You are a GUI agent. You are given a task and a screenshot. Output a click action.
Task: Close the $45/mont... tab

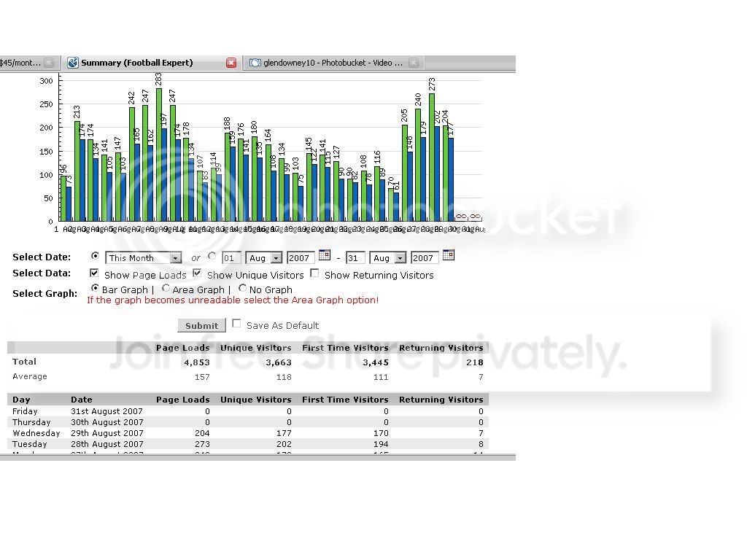49,63
